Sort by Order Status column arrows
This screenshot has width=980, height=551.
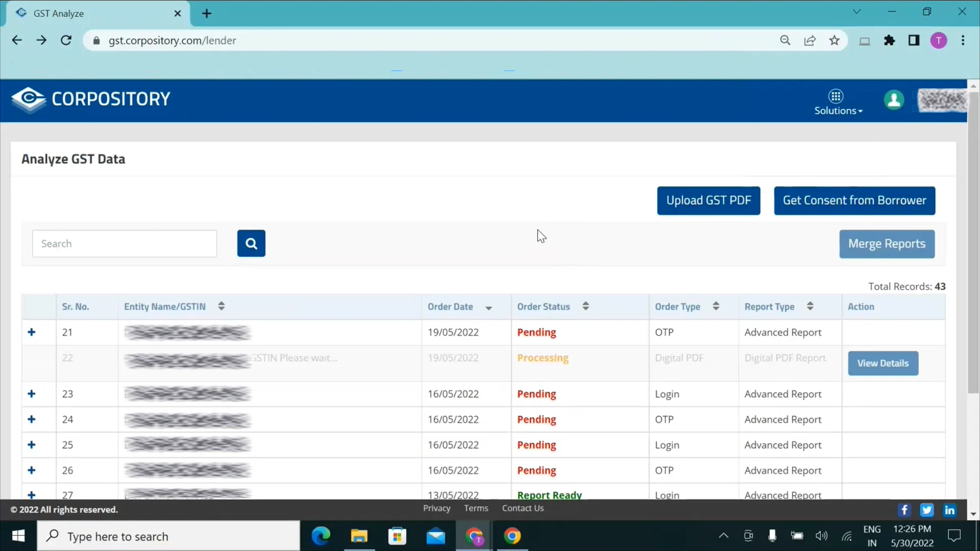[585, 306]
